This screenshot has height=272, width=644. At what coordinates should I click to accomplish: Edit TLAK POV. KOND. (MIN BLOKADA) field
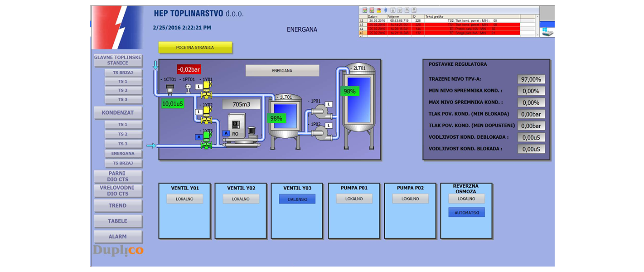pyautogui.click(x=531, y=115)
